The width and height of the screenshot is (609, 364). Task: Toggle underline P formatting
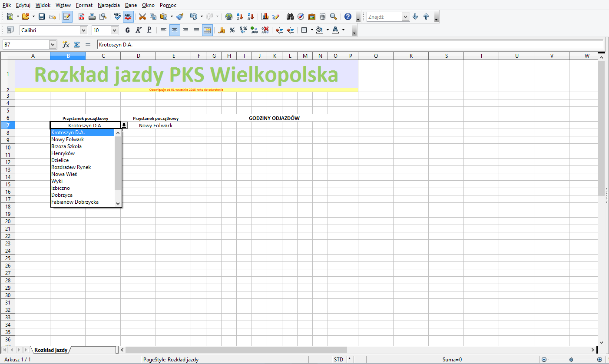[149, 30]
